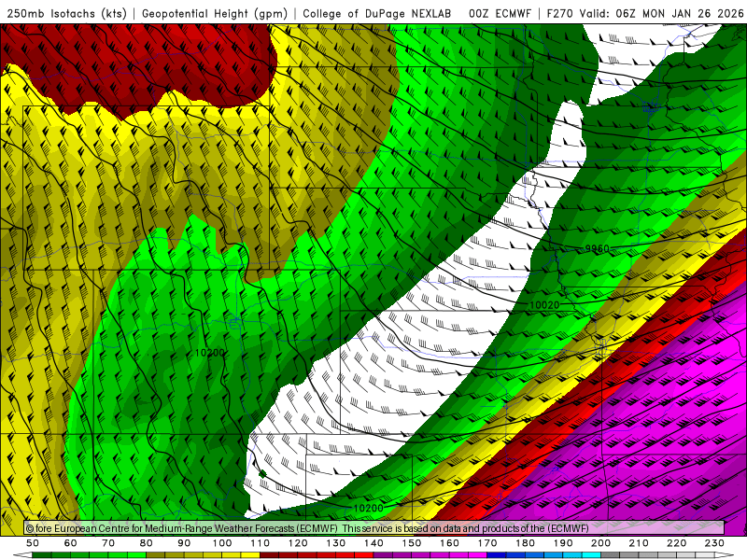Click the 130 kts value on the color scale
Screen dimensions: 747x560
(336, 543)
